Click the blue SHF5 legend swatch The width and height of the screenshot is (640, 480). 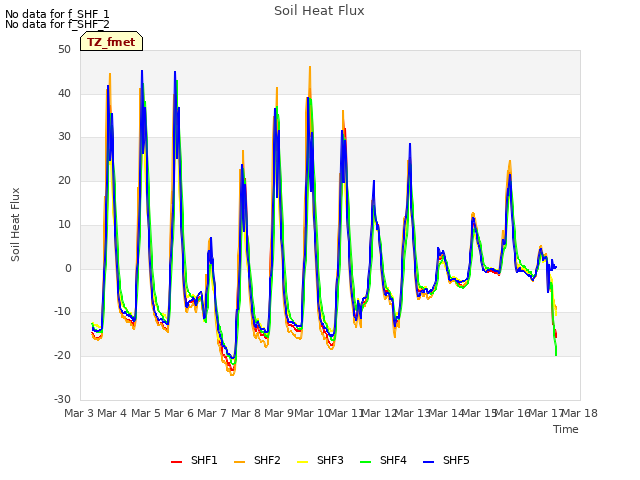pos(429,462)
